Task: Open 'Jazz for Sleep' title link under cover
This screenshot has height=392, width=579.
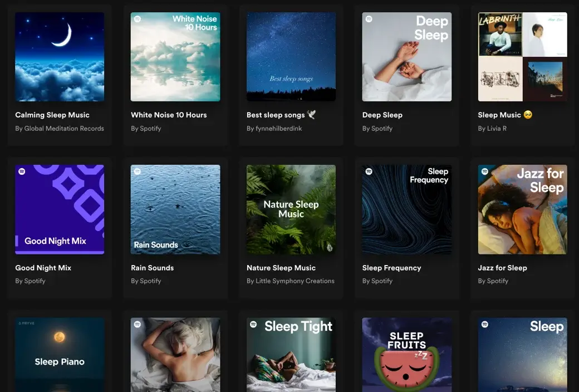Action: click(502, 268)
